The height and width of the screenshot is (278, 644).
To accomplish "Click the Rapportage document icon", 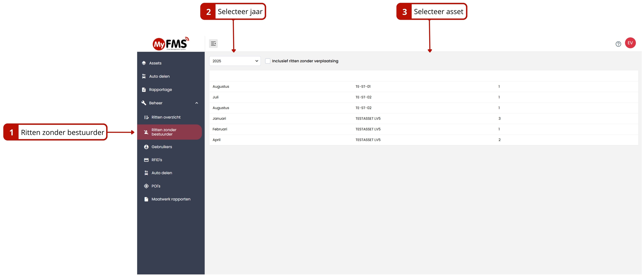I will 144,90.
